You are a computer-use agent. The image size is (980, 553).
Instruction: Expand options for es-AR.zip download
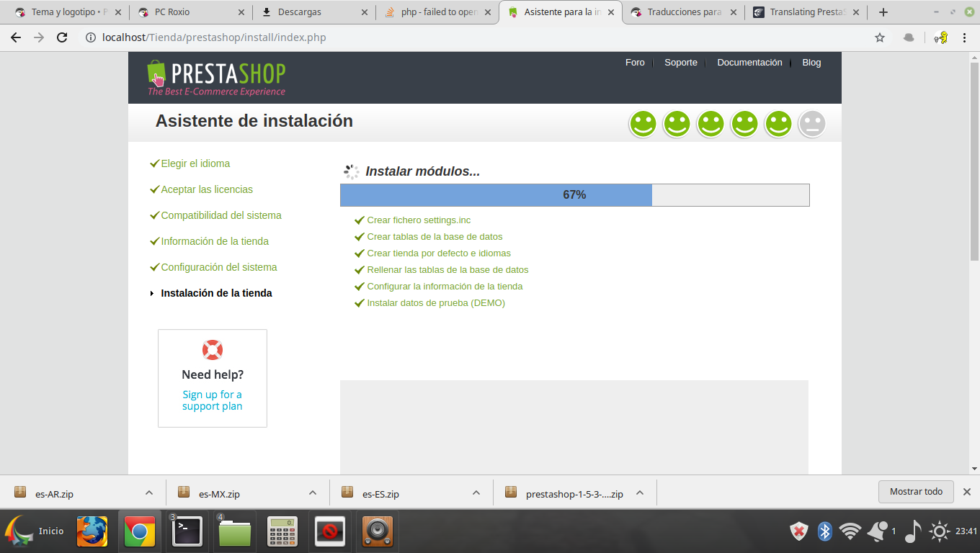click(149, 493)
